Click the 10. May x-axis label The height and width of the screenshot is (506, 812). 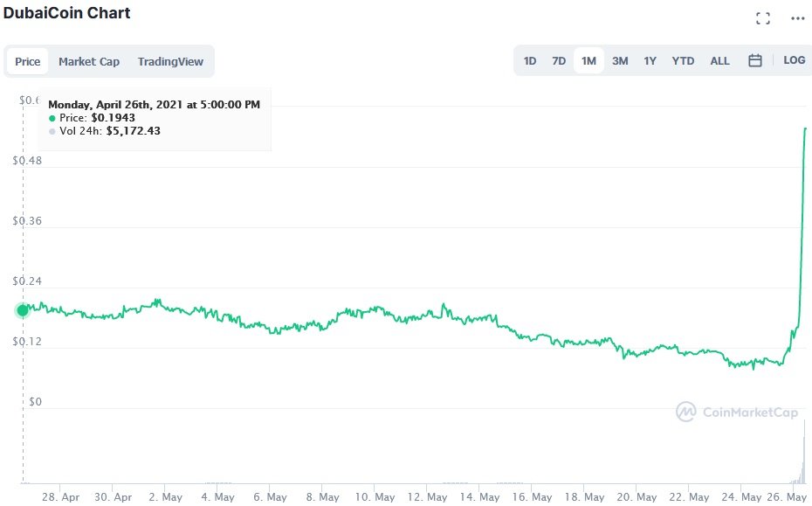[375, 496]
